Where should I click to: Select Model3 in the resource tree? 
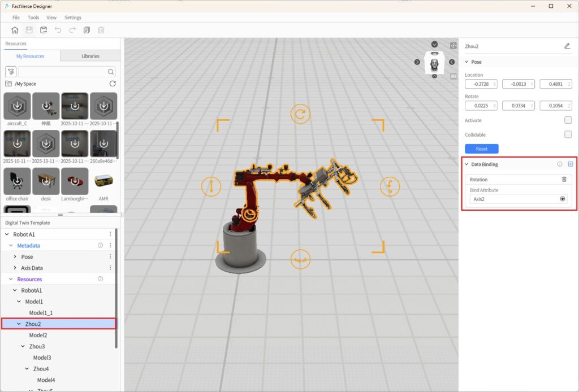(x=42, y=358)
